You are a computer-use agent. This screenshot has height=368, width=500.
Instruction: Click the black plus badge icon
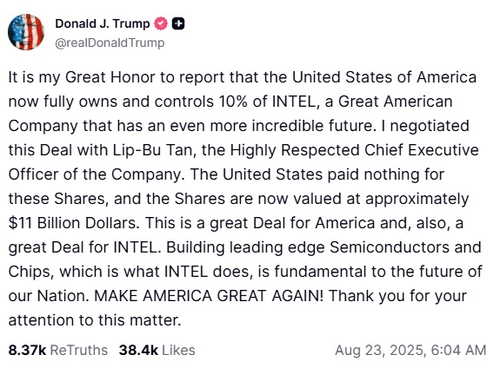tap(178, 24)
